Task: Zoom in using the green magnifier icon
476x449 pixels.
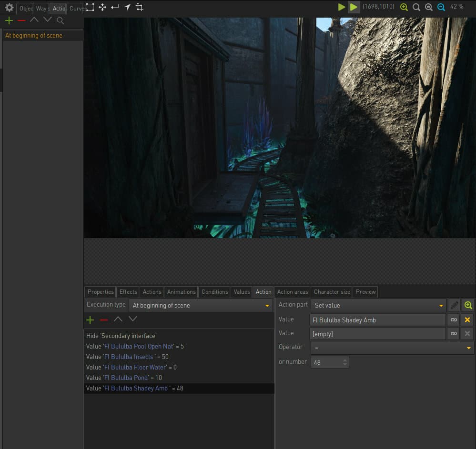Action: (x=404, y=7)
